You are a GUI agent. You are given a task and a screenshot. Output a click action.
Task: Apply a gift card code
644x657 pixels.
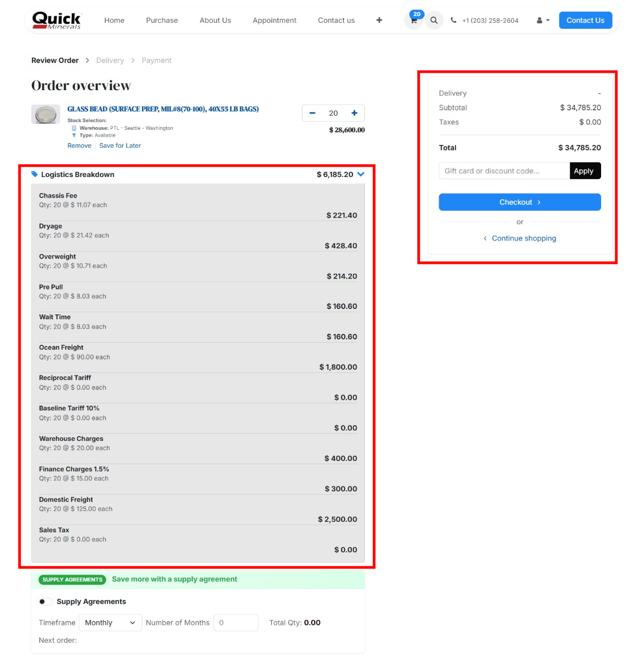pyautogui.click(x=585, y=170)
